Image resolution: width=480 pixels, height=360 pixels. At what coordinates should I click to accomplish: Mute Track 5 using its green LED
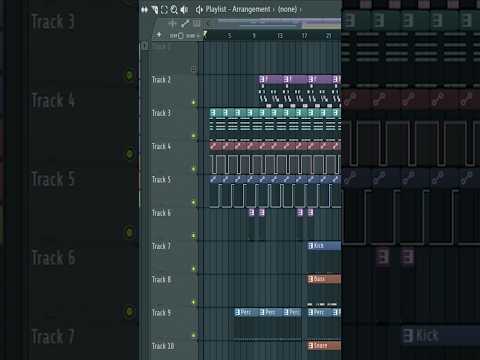click(x=194, y=202)
